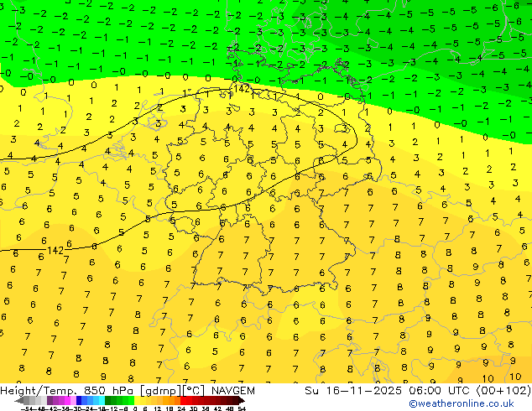Click the cyan -18 legend swatch
This screenshot has width=532, height=411.
click(102, 400)
